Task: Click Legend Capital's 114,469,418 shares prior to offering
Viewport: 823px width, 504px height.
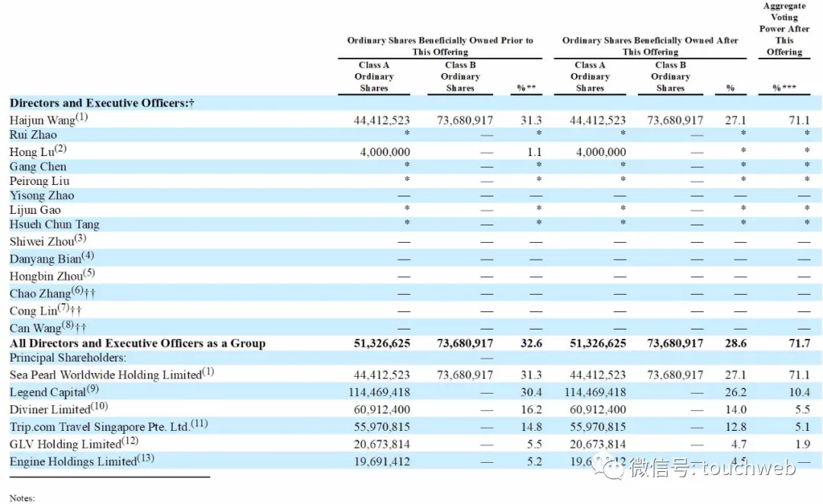Action: pyautogui.click(x=379, y=392)
